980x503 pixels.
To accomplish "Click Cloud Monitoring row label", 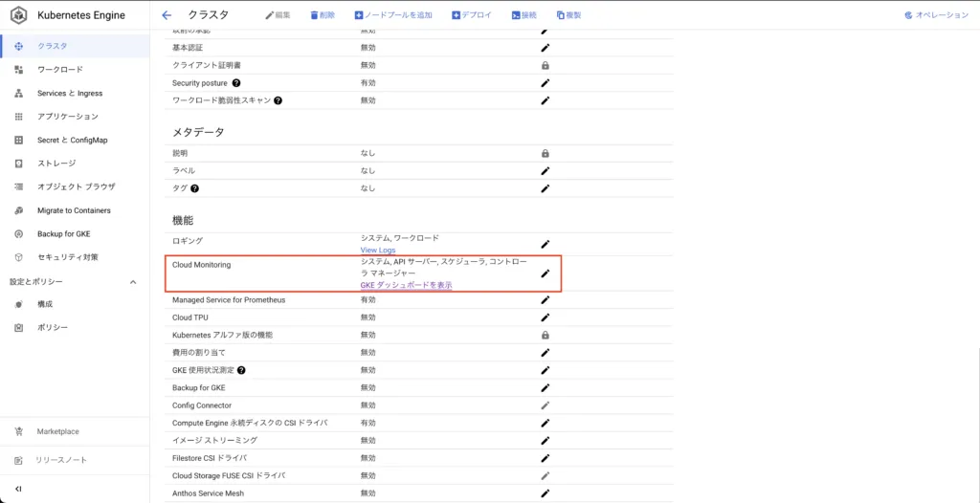I will 201,265.
